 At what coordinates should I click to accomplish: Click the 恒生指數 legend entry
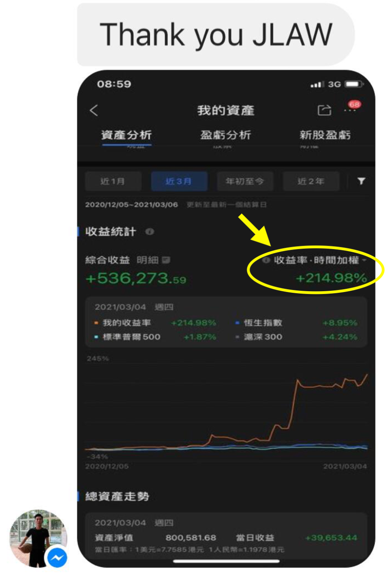[263, 323]
